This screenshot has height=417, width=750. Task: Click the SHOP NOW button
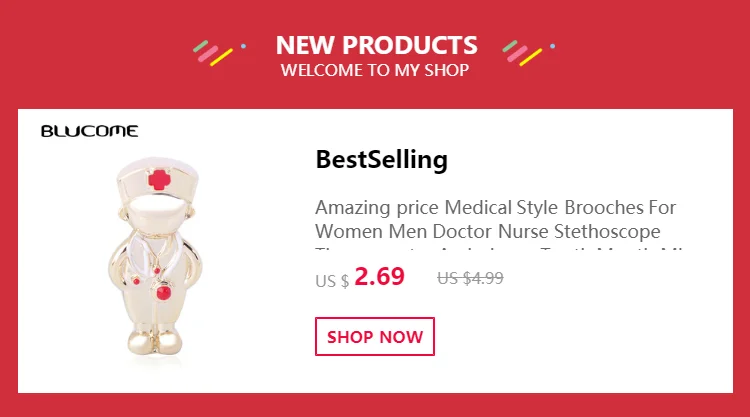[x=375, y=336]
